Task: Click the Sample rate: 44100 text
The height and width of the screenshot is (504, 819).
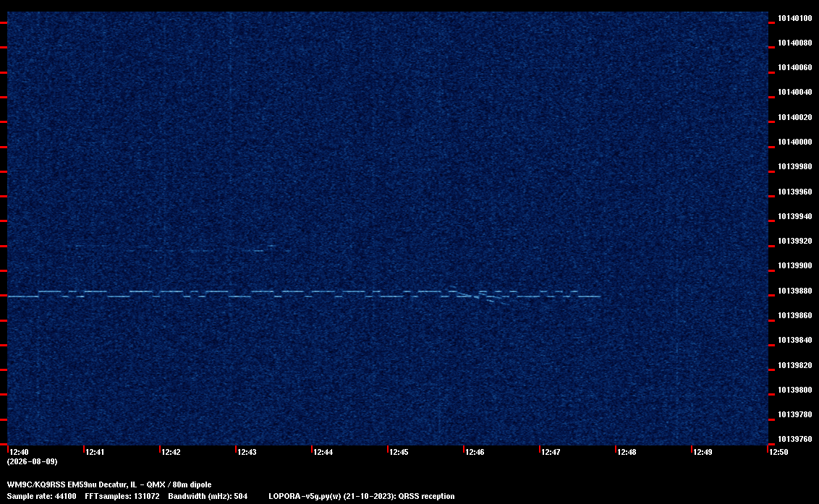Action: [x=41, y=496]
